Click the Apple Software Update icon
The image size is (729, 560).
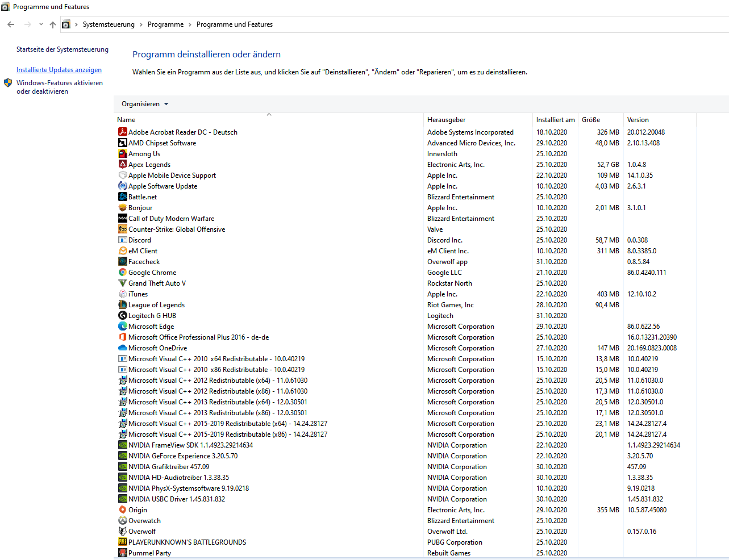(x=122, y=186)
